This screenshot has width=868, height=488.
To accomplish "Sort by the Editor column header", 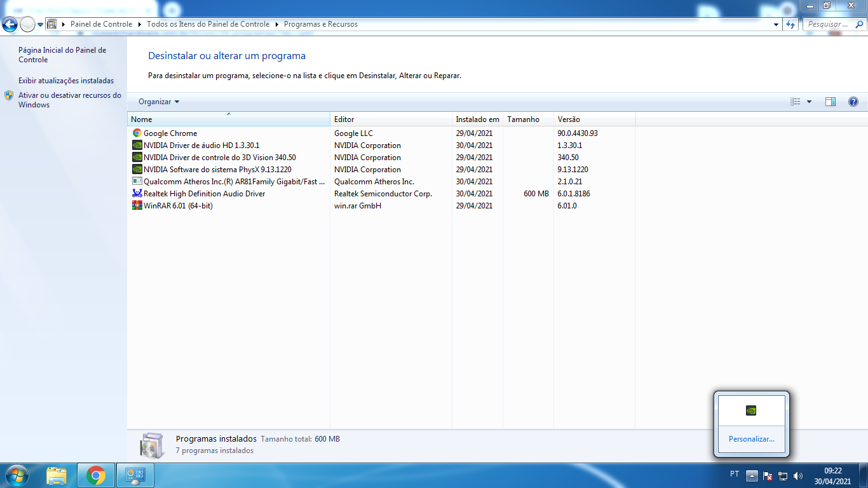I will (391, 119).
